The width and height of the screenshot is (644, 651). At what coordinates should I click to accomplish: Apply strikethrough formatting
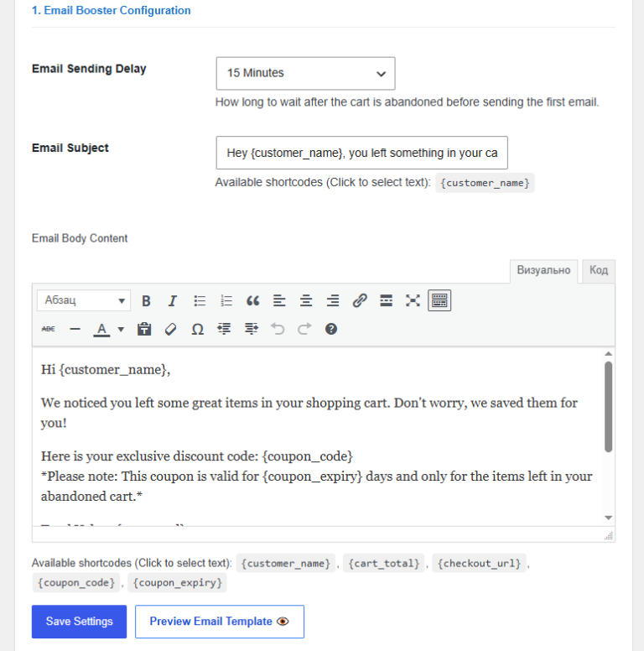49,329
